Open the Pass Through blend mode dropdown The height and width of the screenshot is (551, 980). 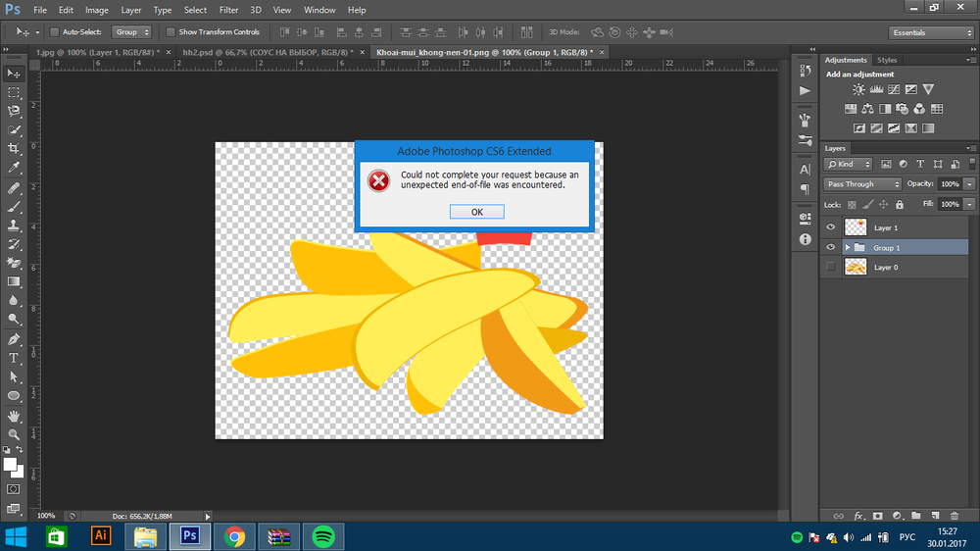[x=862, y=184]
